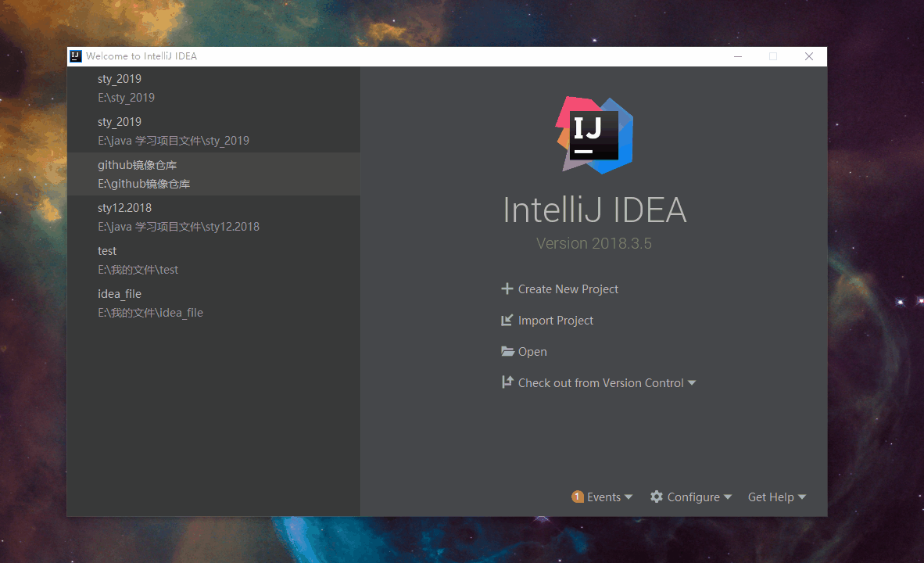Click path E:\java 学习项目文件\sty12.2018

click(178, 227)
